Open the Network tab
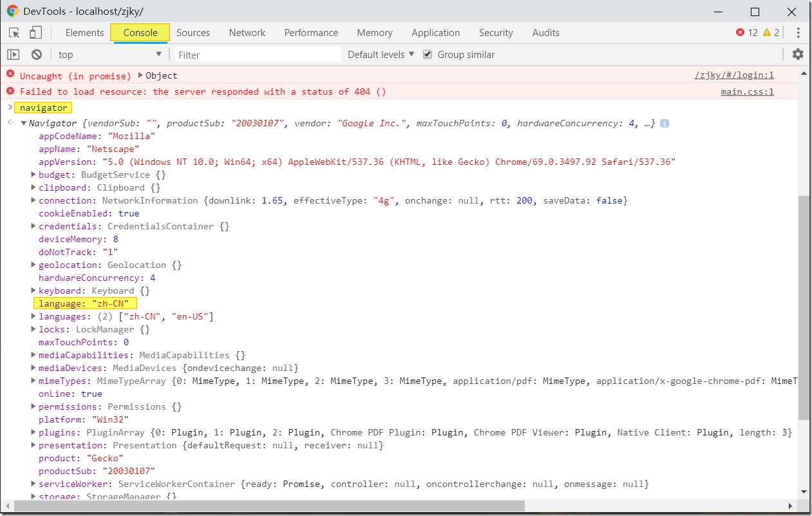812x516 pixels. [x=247, y=33]
